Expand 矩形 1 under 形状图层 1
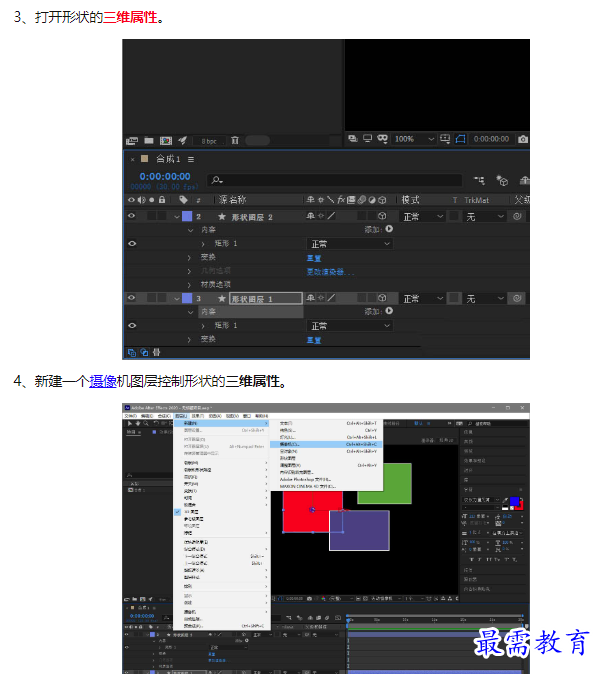 (x=203, y=326)
